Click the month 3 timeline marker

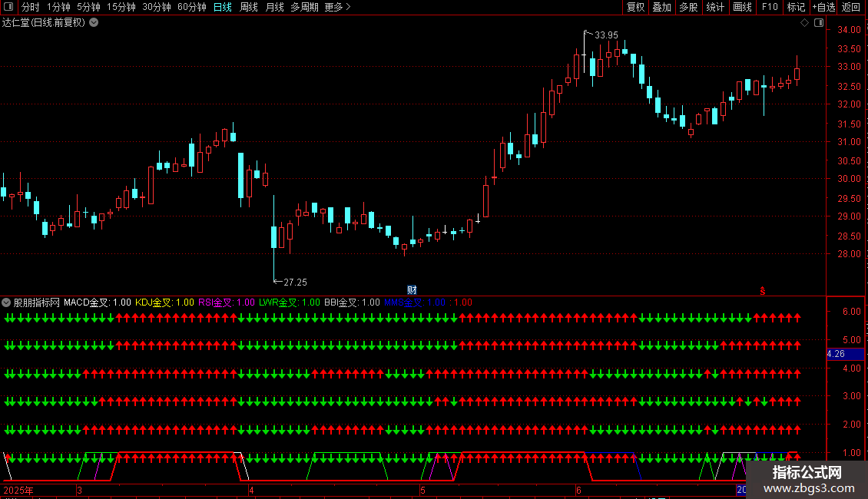[80, 491]
